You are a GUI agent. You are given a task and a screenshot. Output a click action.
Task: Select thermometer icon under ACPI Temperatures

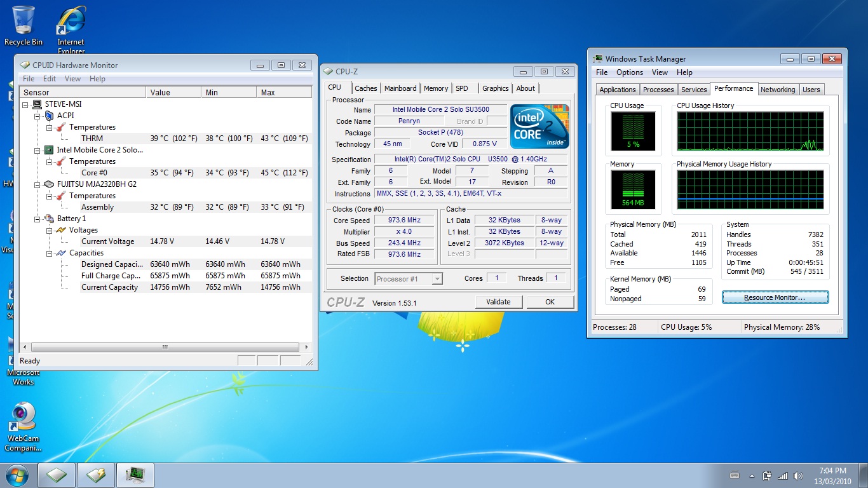[x=61, y=127]
